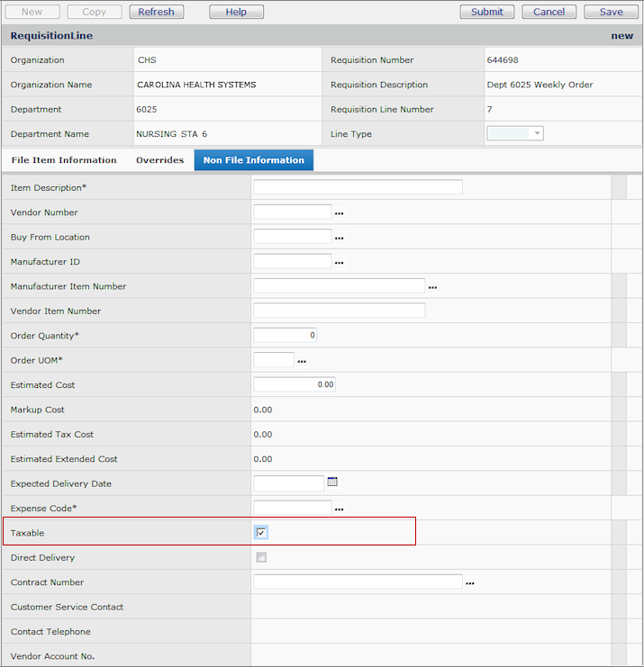Open the Contract Number lookup ellipsis
This screenshot has width=644, height=667.
[470, 583]
